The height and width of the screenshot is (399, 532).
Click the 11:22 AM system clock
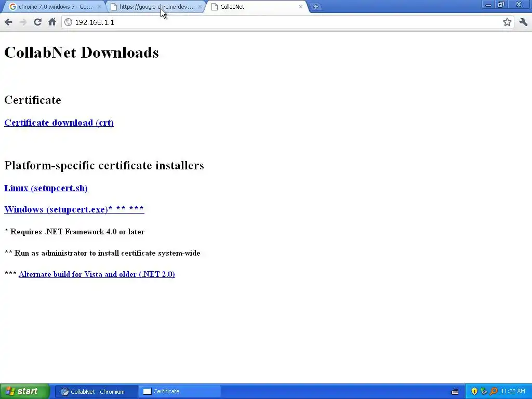[x=513, y=392]
